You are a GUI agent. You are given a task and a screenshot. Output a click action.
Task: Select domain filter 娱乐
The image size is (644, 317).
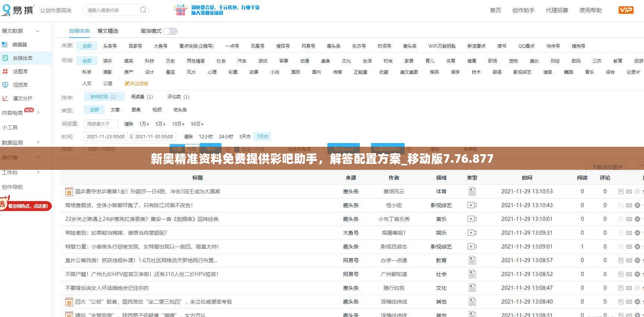tap(108, 61)
